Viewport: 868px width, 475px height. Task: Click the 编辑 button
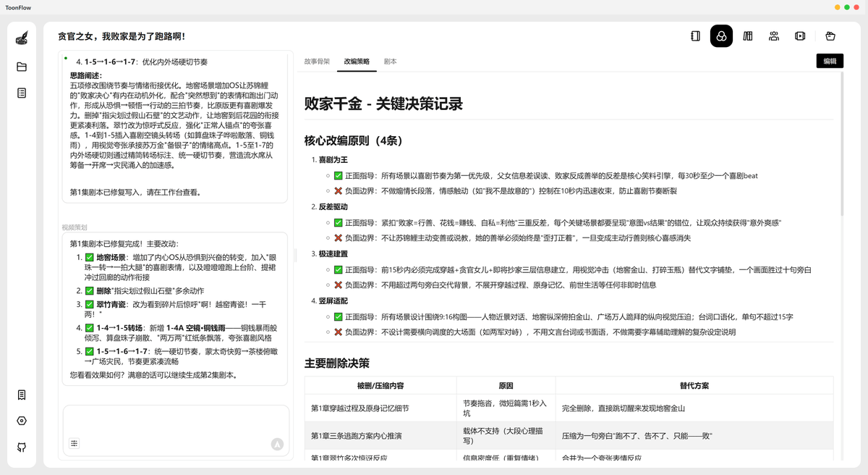point(830,62)
